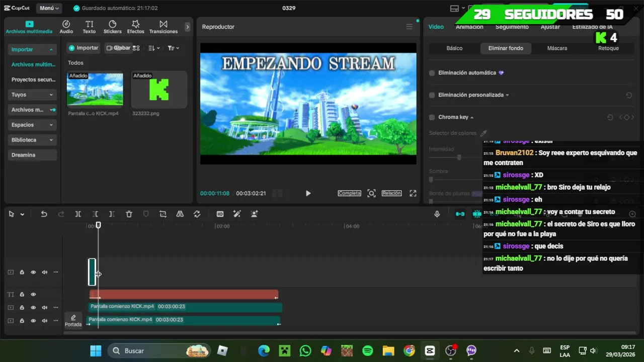Screen dimensions: 644x362
Task: Open the Reproductor panel menu
Action: 409,27
